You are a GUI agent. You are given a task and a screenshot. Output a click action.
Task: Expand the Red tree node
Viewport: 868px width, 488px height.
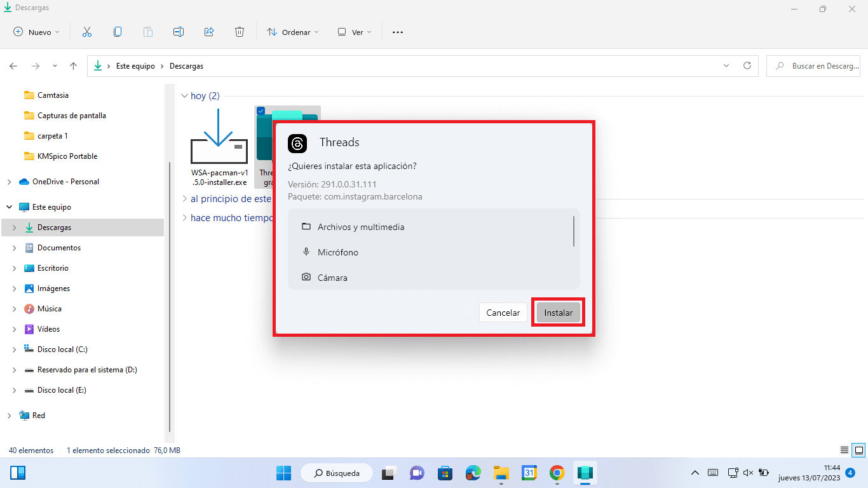click(9, 416)
